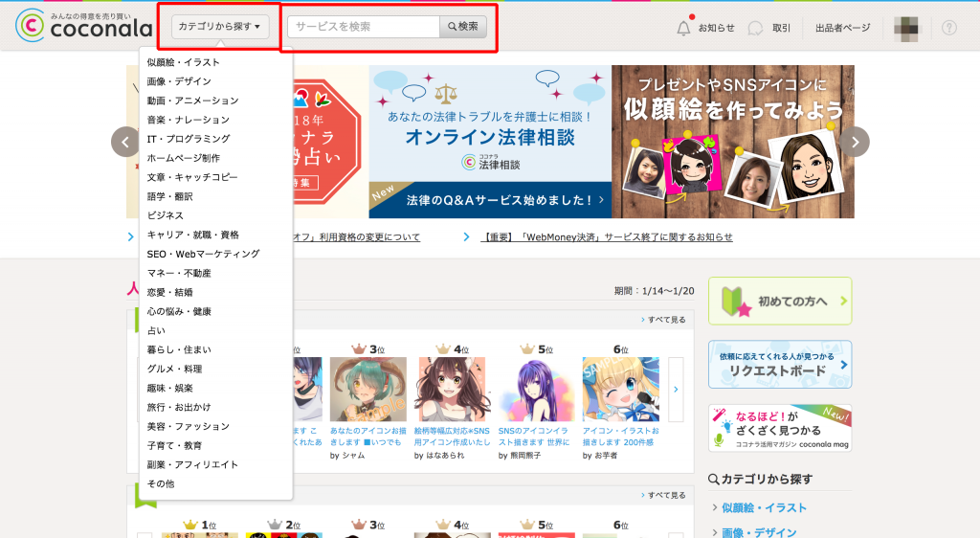Select 副業・アフィリエイト from category menu
980x538 pixels.
[192, 465]
